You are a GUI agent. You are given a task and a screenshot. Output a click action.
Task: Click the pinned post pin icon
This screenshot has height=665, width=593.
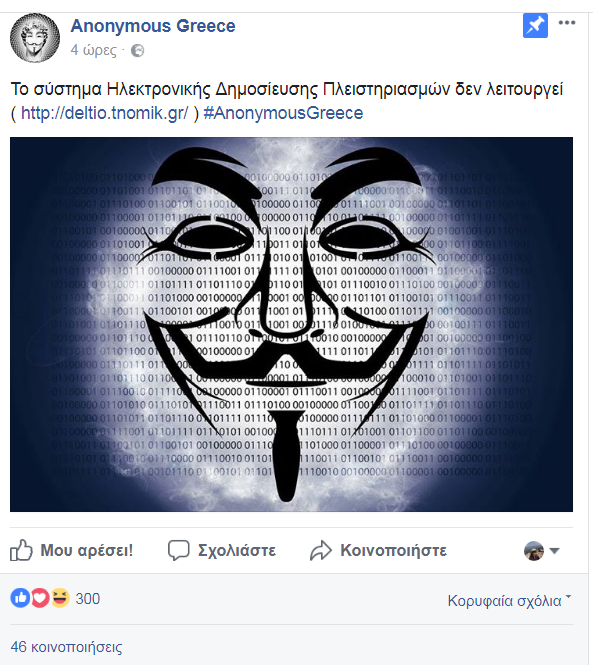[x=535, y=25]
